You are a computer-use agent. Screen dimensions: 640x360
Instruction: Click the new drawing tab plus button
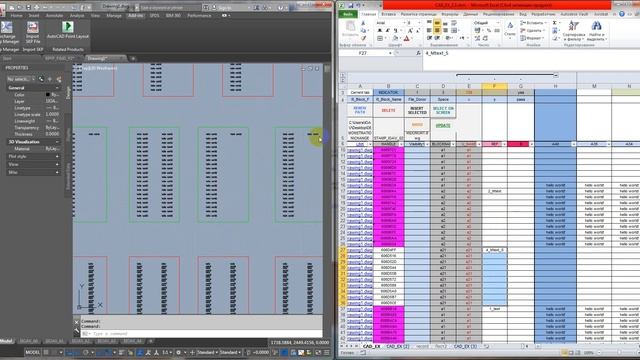click(133, 58)
